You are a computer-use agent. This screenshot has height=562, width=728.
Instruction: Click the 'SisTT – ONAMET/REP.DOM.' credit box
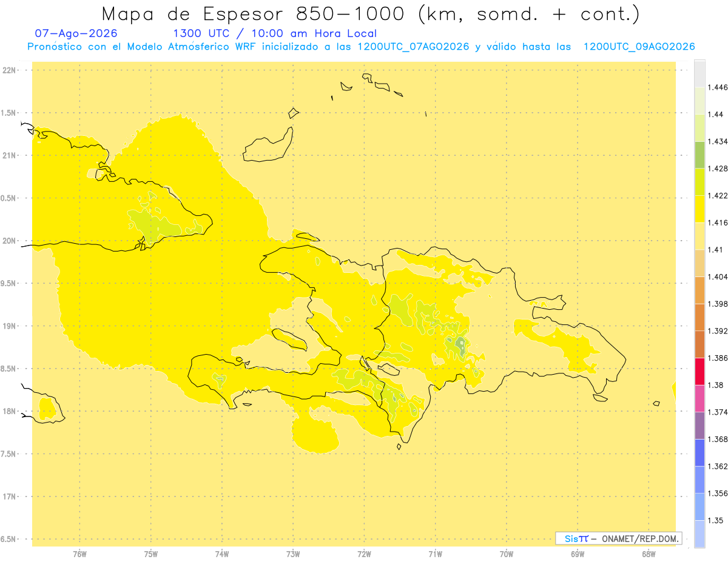pyautogui.click(x=619, y=538)
